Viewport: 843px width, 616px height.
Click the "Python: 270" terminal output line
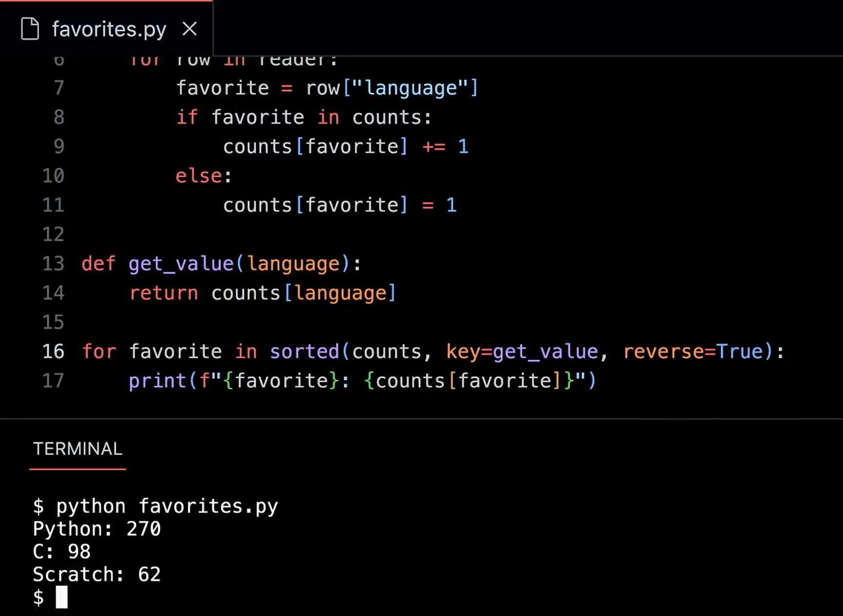tap(97, 529)
